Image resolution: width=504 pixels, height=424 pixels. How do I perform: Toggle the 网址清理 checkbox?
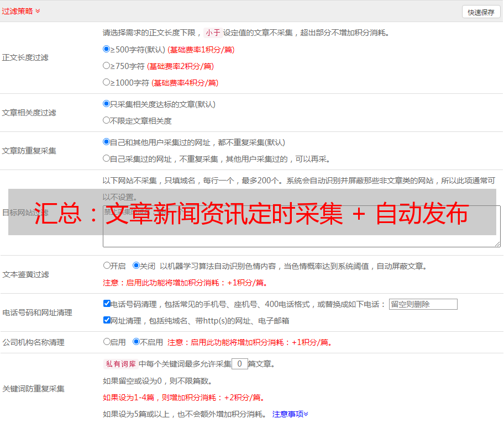pos(107,320)
